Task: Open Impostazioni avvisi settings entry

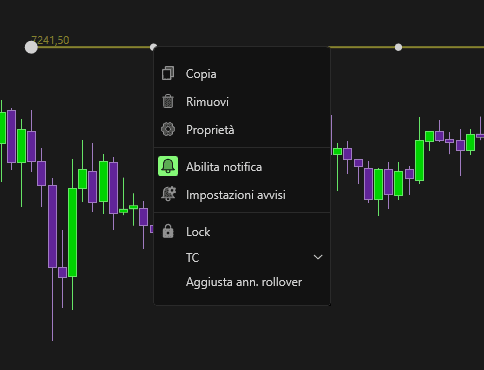Action: coord(236,195)
